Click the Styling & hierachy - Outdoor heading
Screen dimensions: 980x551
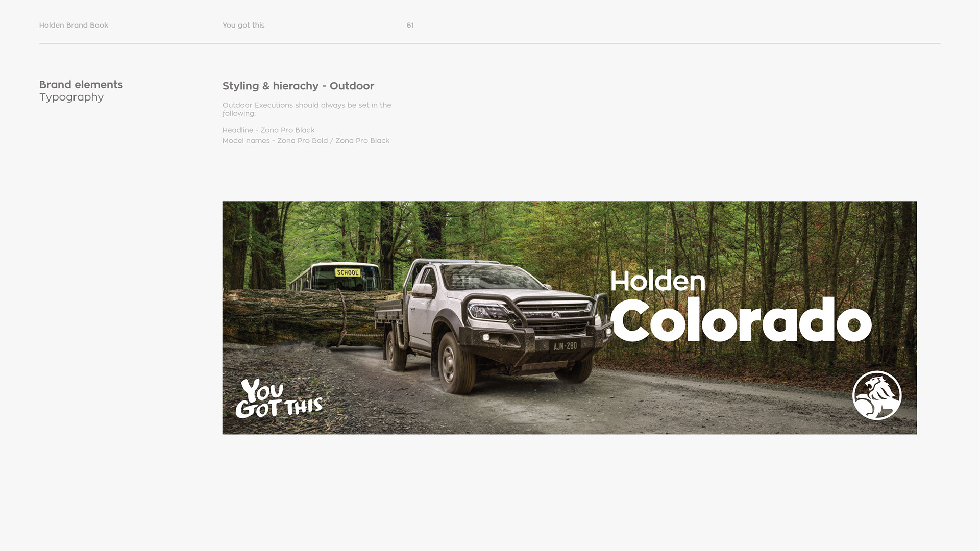coord(298,86)
